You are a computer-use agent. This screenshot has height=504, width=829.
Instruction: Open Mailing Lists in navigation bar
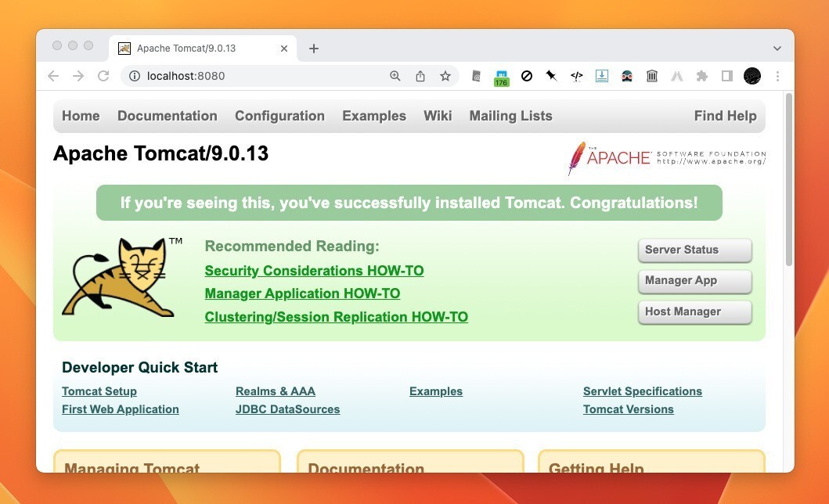click(510, 116)
